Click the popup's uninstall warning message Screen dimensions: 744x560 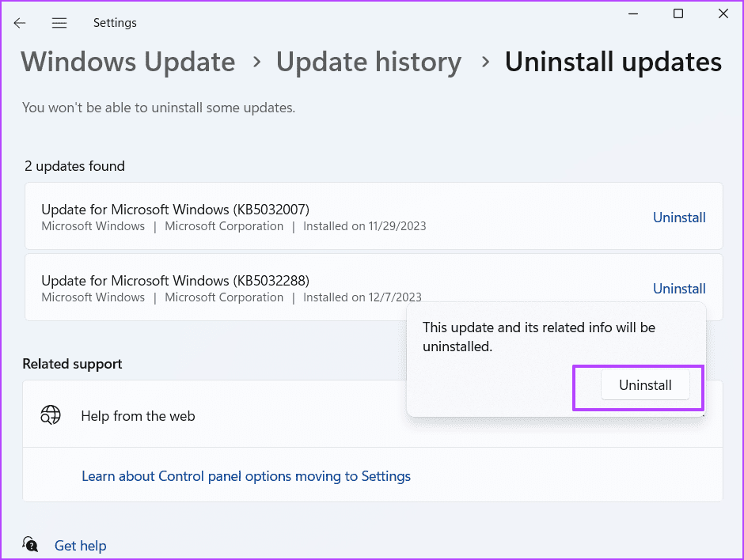point(539,337)
